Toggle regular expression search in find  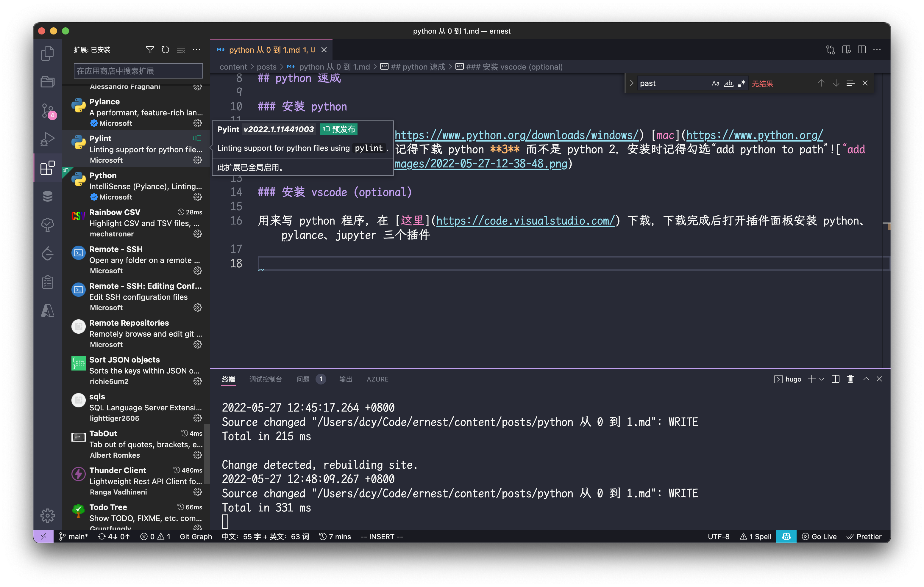pos(742,83)
